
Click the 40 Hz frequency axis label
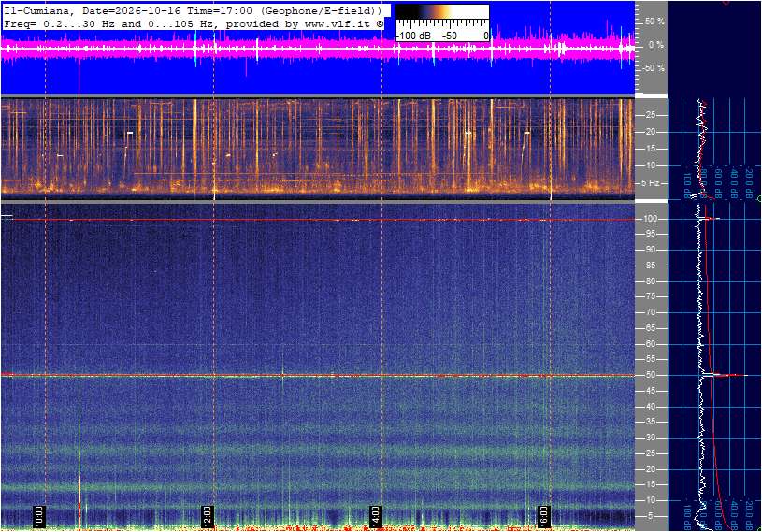650,407
